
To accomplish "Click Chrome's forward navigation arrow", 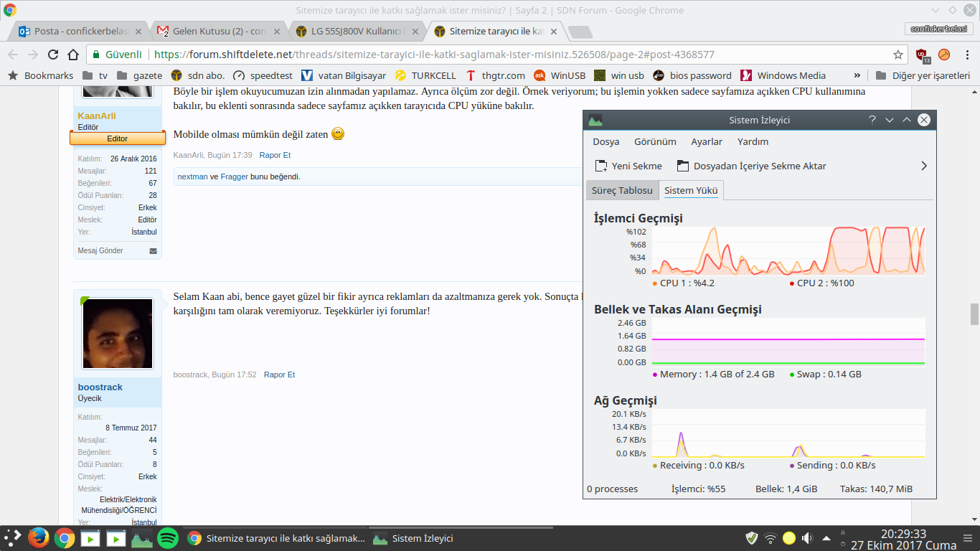I will point(33,55).
